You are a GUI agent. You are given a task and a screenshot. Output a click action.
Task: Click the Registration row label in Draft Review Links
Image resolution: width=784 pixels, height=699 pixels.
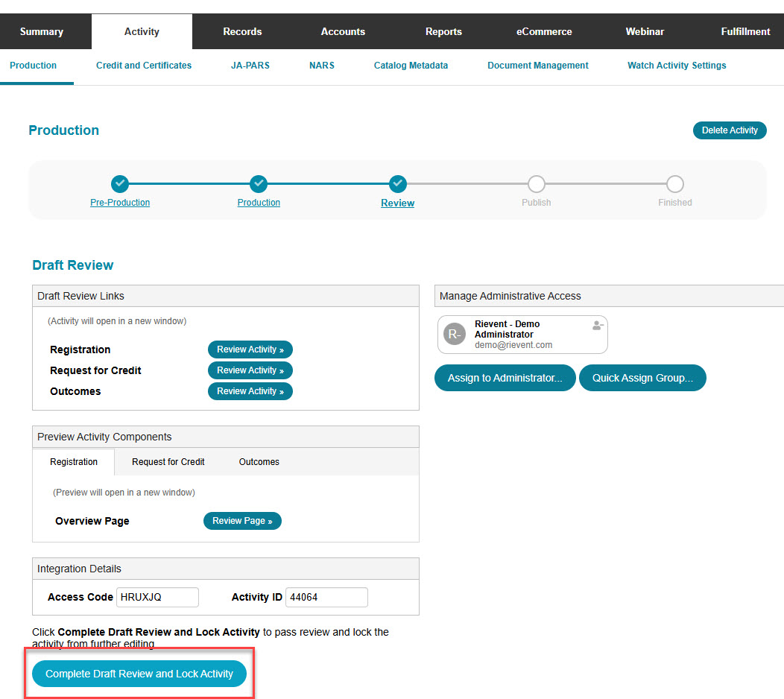80,349
